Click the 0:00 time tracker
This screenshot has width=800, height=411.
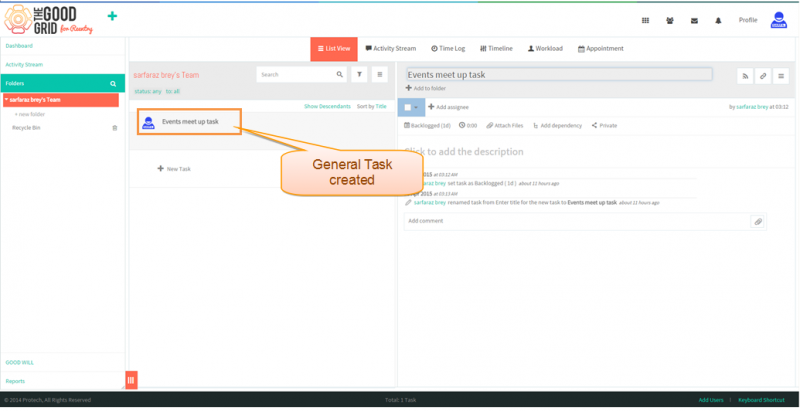coord(468,125)
